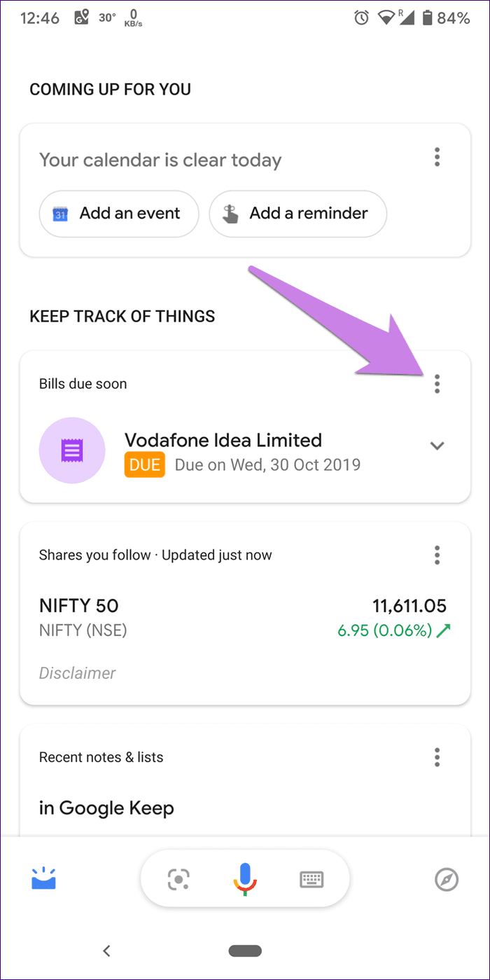The width and height of the screenshot is (490, 980).
Task: Open the keyboard input icon
Action: click(x=311, y=880)
